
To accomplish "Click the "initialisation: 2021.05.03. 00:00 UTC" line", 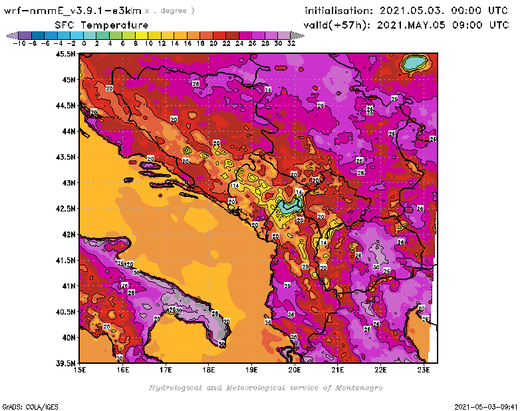I will pyautogui.click(x=406, y=11).
